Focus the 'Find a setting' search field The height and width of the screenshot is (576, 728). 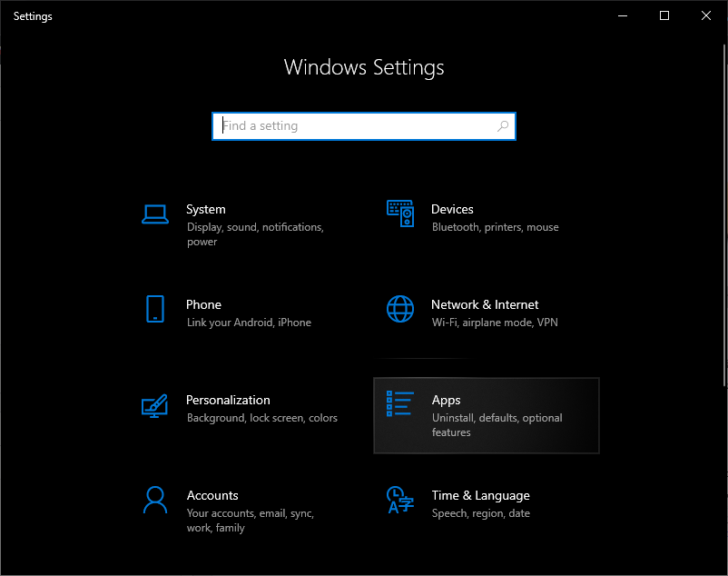pyautogui.click(x=354, y=126)
